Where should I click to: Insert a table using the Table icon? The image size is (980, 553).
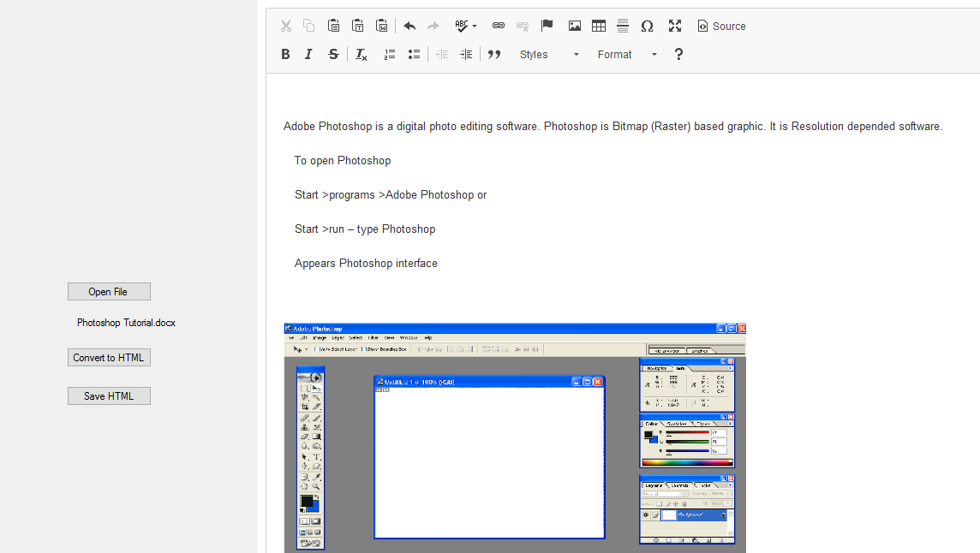coord(599,26)
